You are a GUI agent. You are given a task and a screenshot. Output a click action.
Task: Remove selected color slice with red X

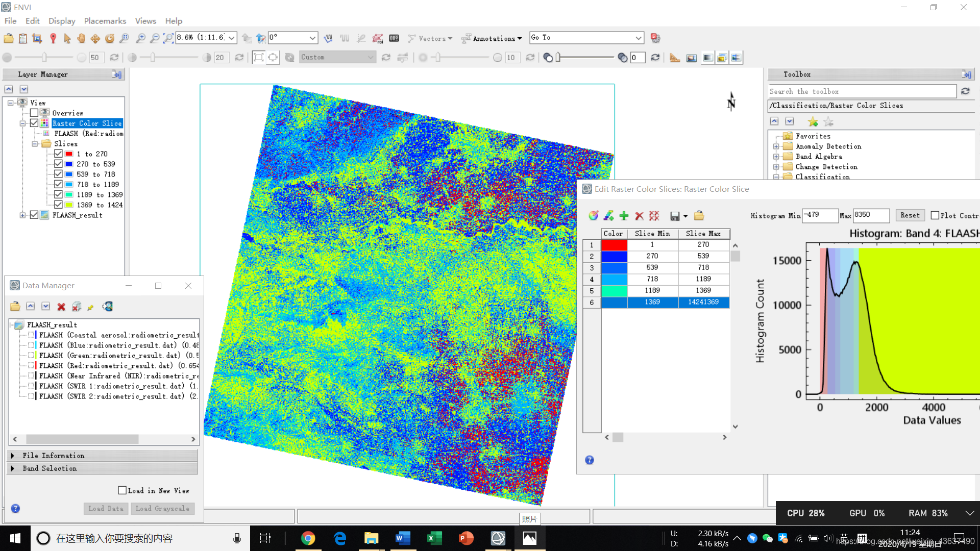[x=639, y=216]
